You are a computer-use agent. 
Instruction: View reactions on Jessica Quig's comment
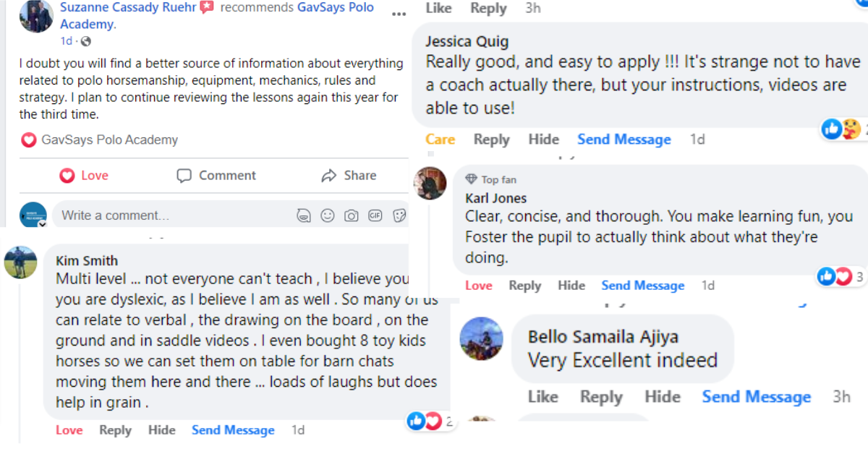(841, 129)
